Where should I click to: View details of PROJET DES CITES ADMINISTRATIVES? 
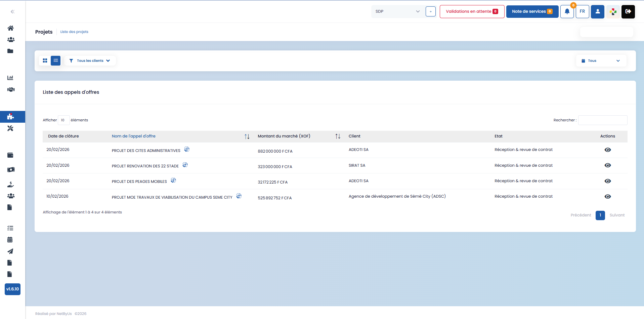607,150
